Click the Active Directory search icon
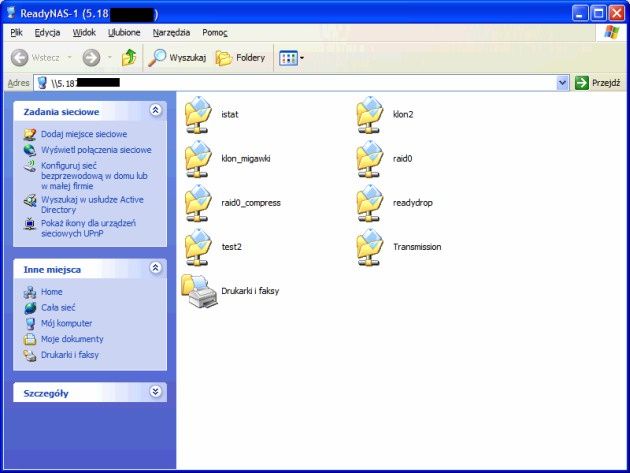Viewport: 630px width, 473px height. (x=30, y=200)
